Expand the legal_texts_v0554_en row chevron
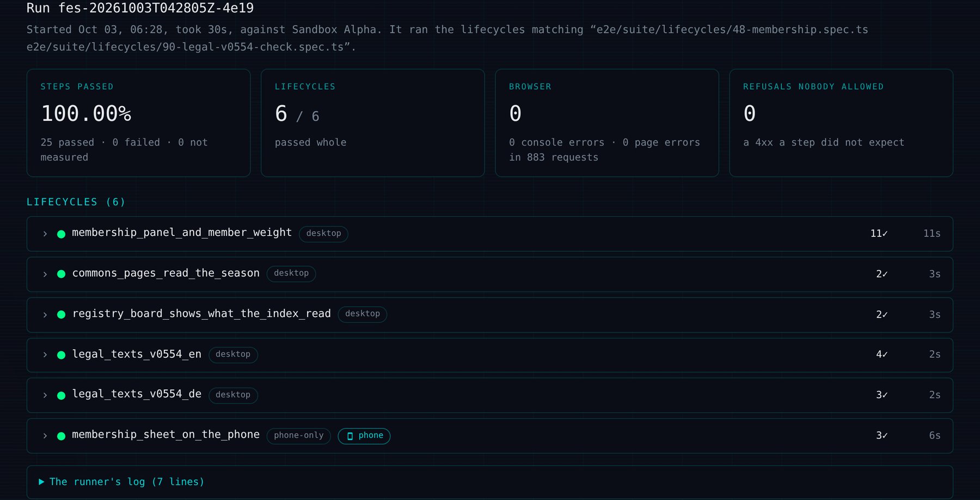 click(x=45, y=355)
